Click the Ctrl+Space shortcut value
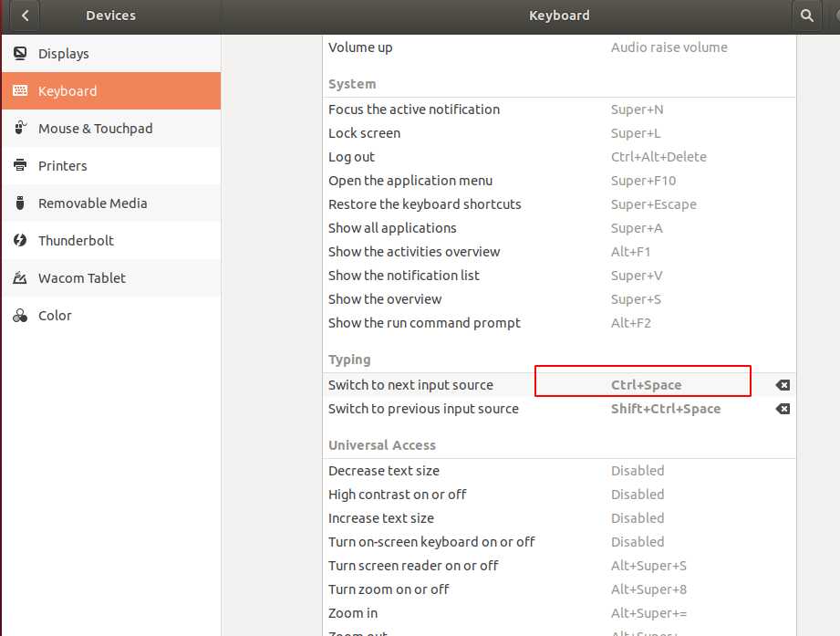Image resolution: width=840 pixels, height=636 pixels. tap(646, 385)
